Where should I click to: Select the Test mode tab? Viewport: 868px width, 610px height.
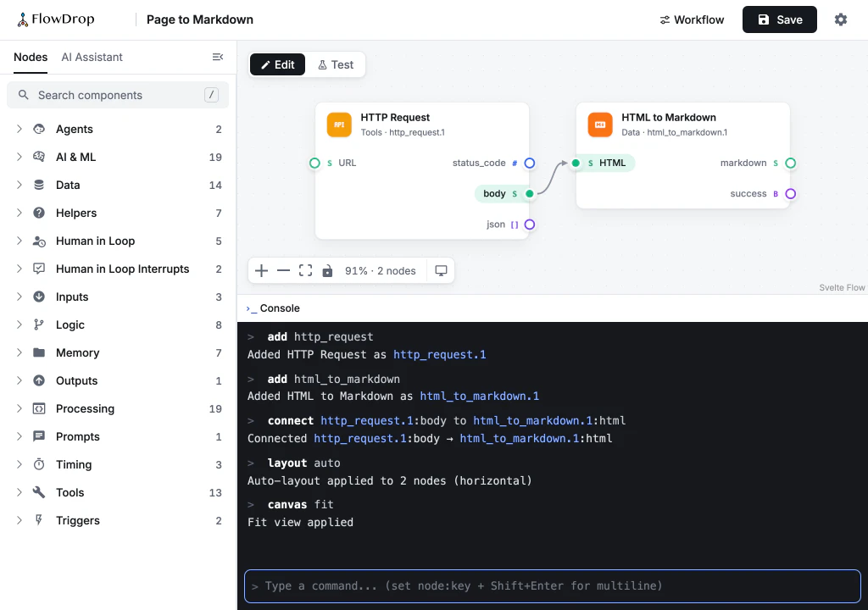336,64
